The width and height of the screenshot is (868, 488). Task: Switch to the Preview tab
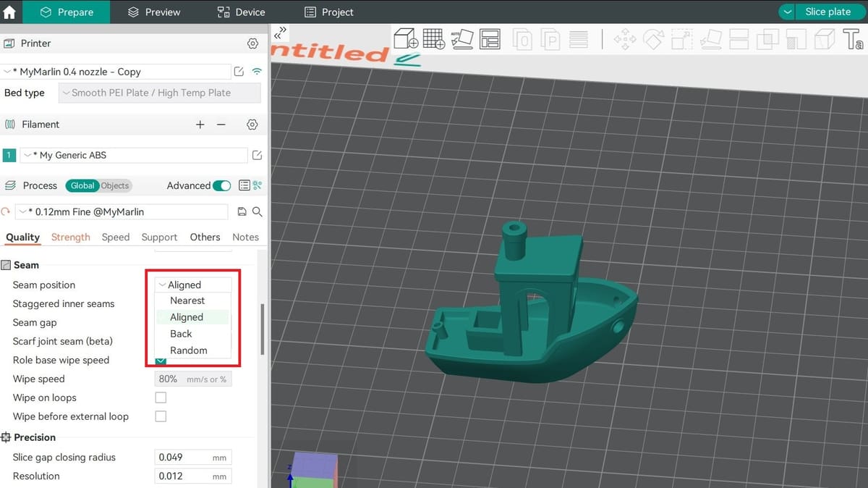[154, 12]
